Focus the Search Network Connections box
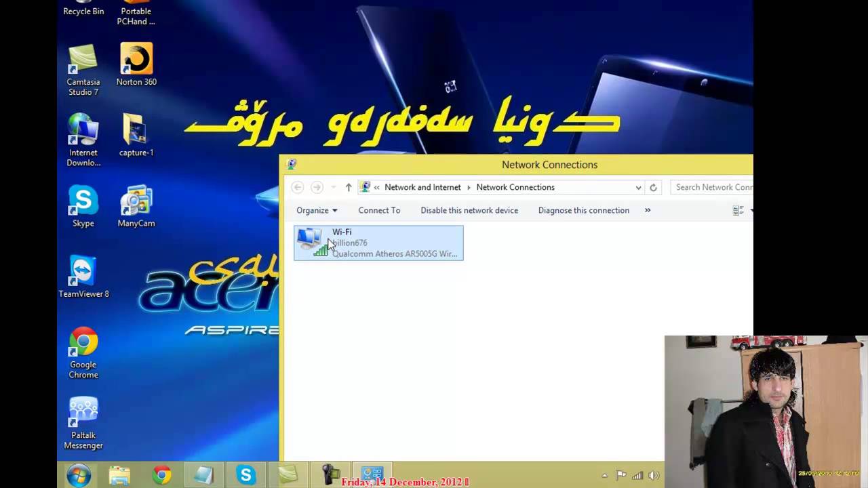Viewport: 868px width, 488px height. tap(712, 187)
